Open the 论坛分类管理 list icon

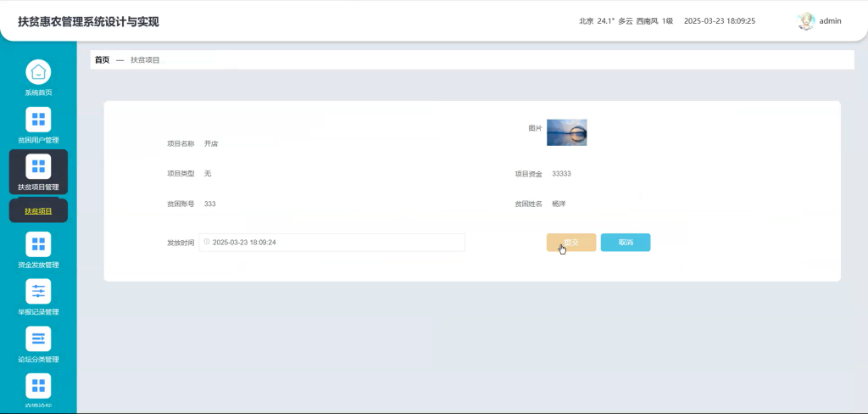[x=38, y=338]
